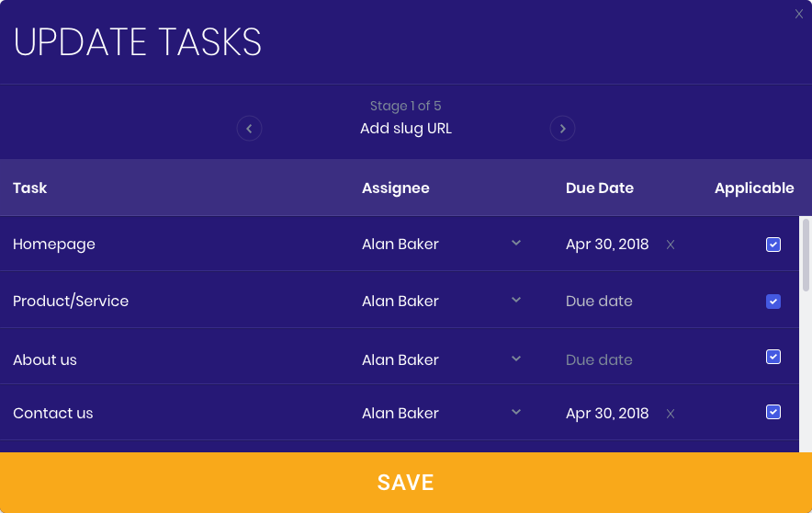The height and width of the screenshot is (513, 812).
Task: Click the Due Date column header
Action: tap(600, 188)
